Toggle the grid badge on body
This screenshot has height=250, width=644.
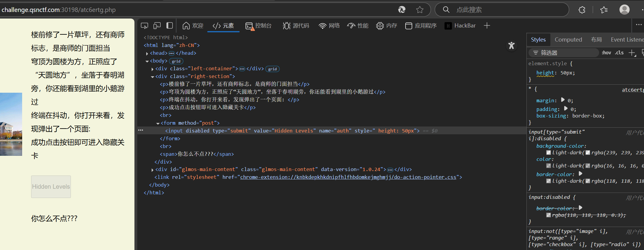click(x=176, y=61)
